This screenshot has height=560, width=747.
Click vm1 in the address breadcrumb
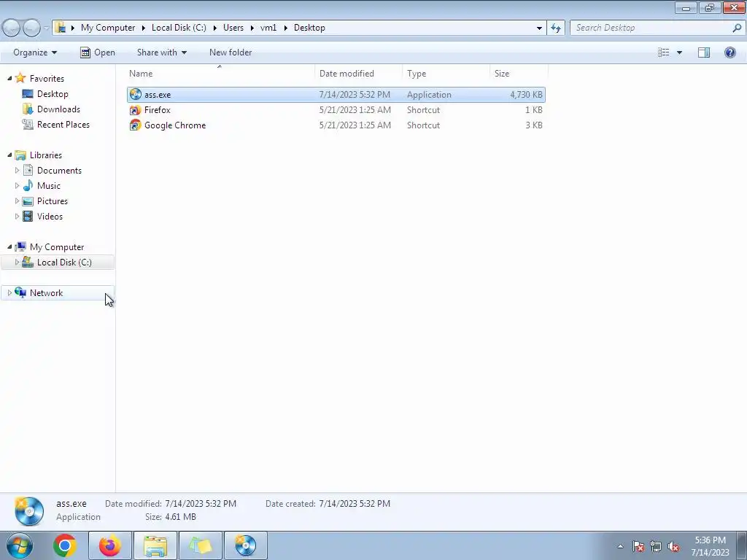coord(268,28)
